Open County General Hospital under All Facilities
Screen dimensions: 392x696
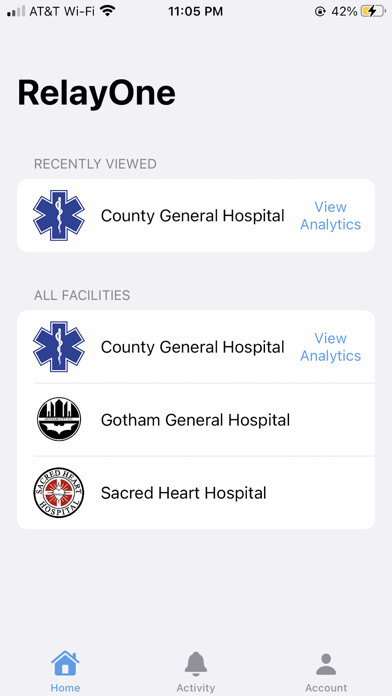coord(196,347)
